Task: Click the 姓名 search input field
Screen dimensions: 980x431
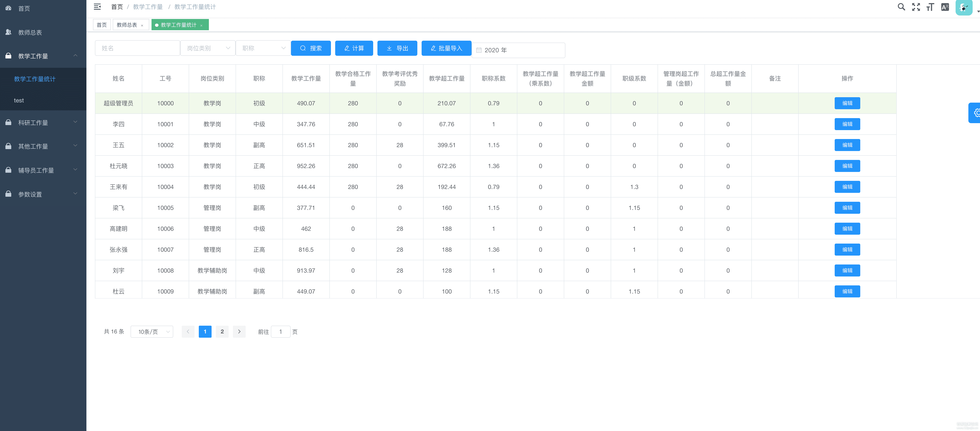Action: pyautogui.click(x=137, y=48)
